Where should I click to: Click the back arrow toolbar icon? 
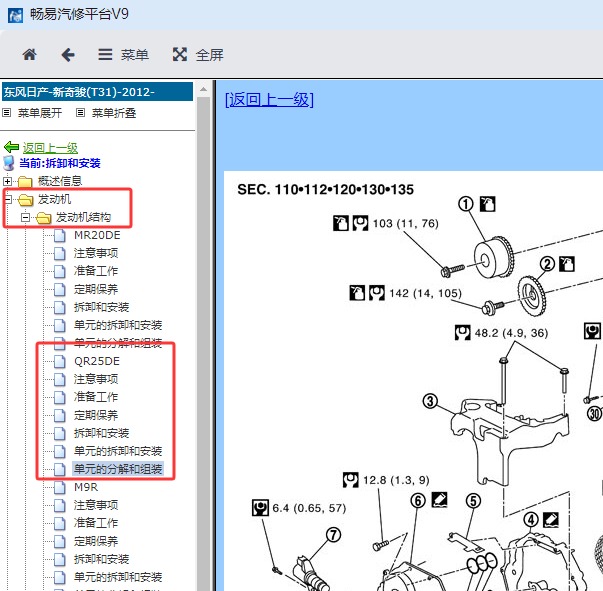coord(68,55)
